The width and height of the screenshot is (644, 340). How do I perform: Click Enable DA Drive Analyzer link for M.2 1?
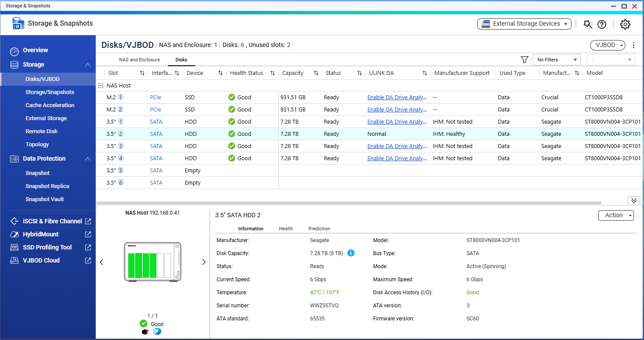pos(397,98)
